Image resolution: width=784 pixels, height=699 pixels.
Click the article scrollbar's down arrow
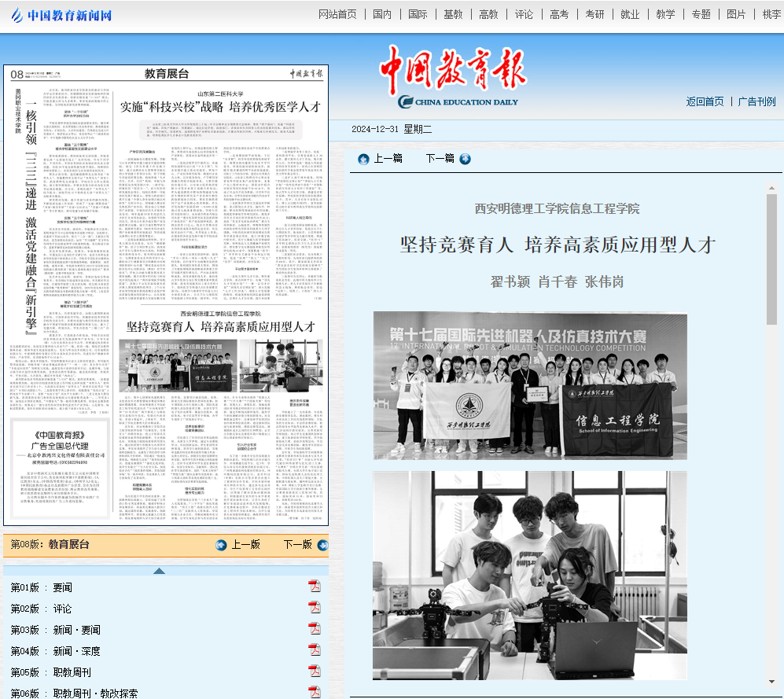(771, 682)
